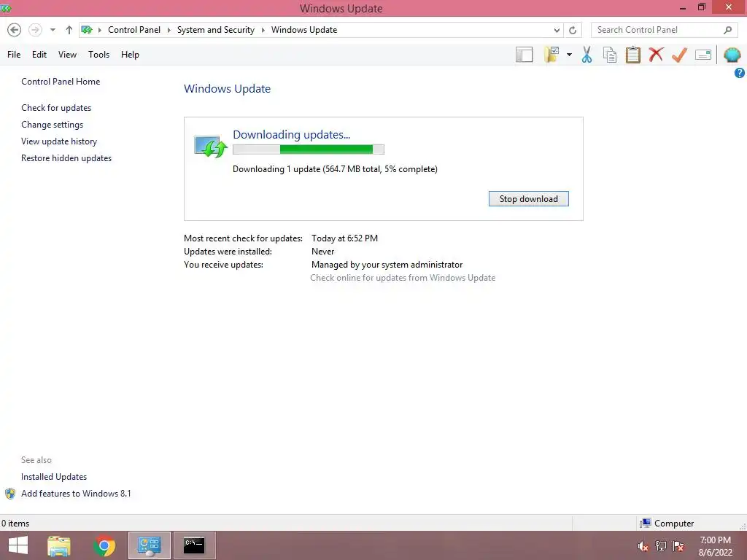Go up one level with up arrow
The width and height of the screenshot is (747, 560).
point(69,30)
